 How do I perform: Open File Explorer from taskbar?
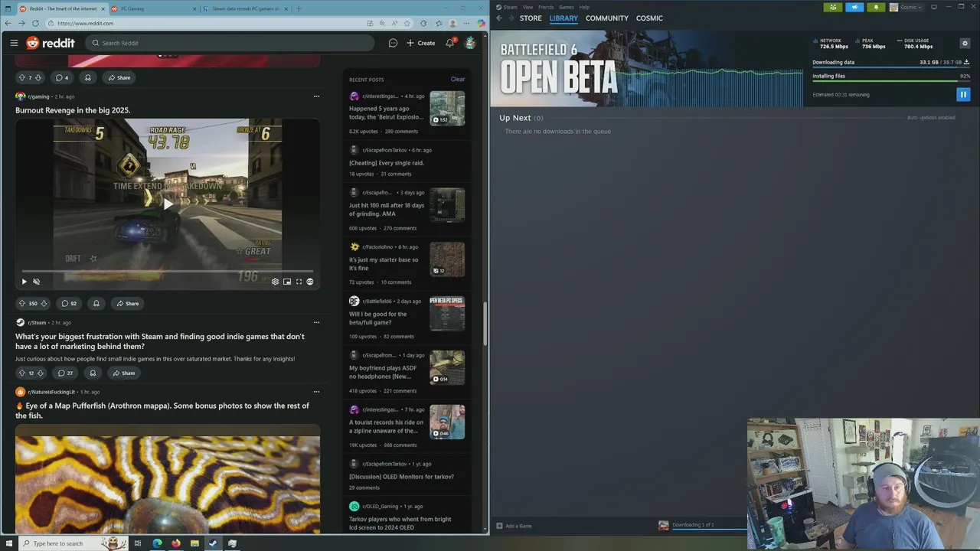click(x=195, y=543)
